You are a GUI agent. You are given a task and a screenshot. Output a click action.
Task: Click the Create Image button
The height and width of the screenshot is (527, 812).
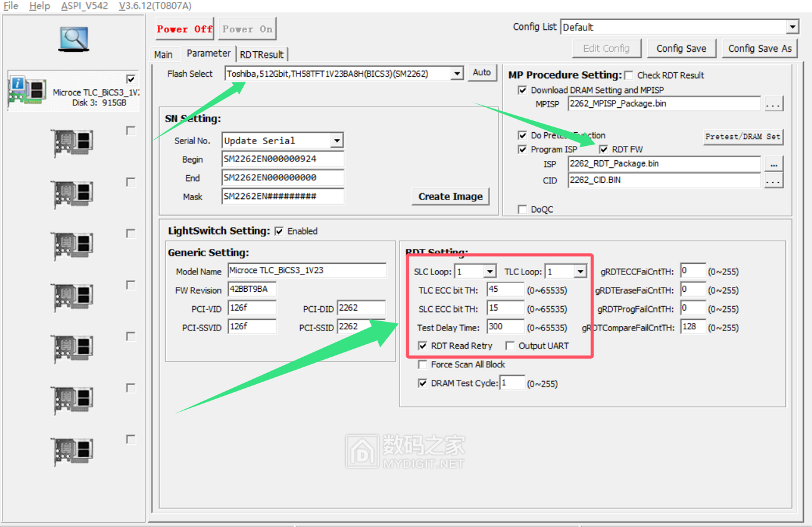[x=451, y=196]
